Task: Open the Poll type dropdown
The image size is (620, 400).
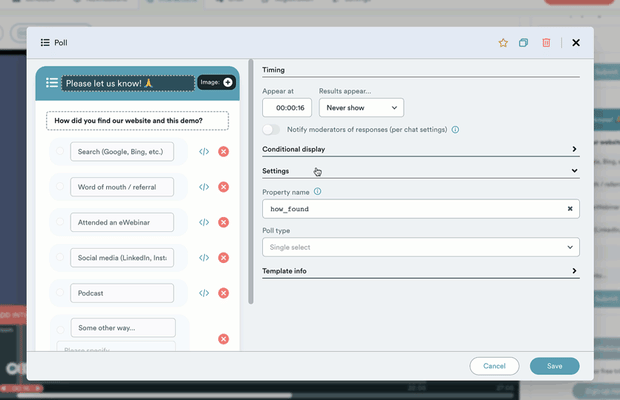Action: click(x=420, y=246)
